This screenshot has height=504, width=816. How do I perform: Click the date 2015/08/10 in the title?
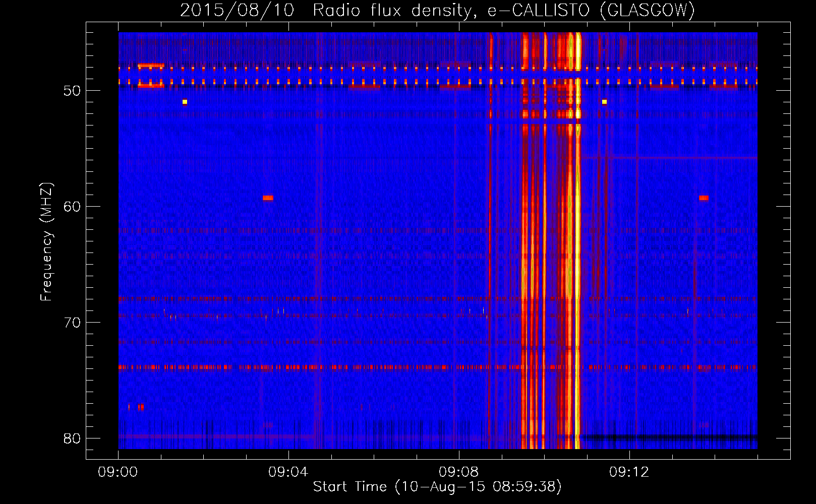pyautogui.click(x=237, y=10)
